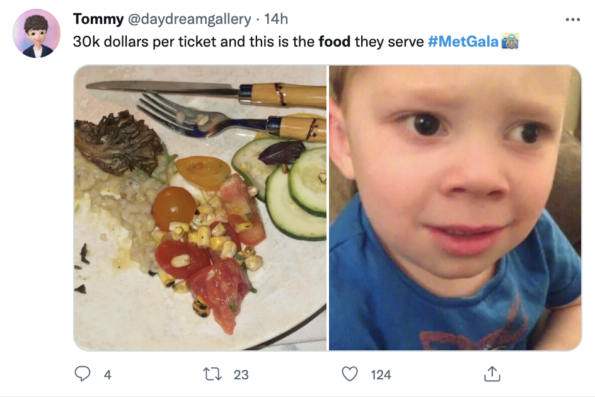The image size is (595, 397).
Task: Open the 14h timestamp permalink
Action: (x=276, y=19)
